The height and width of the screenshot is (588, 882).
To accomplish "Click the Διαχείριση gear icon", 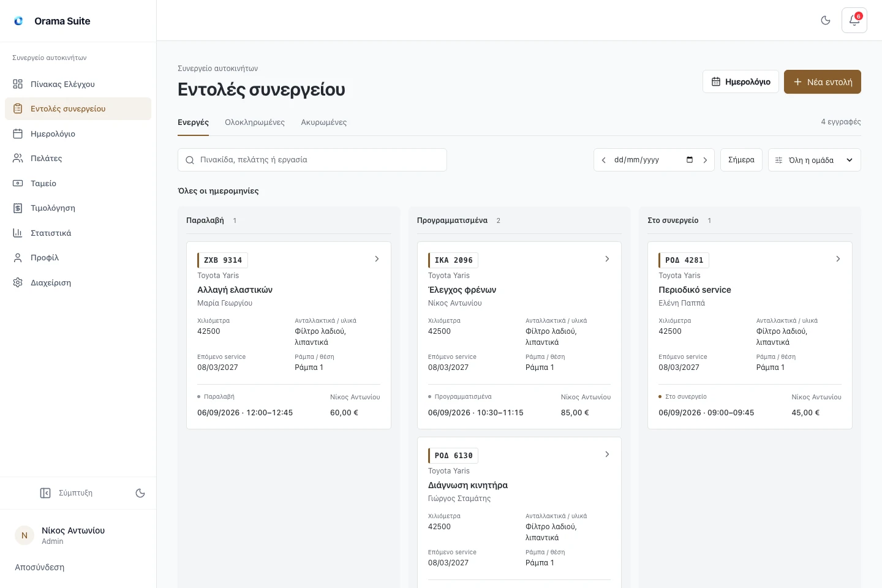I will [x=18, y=282].
